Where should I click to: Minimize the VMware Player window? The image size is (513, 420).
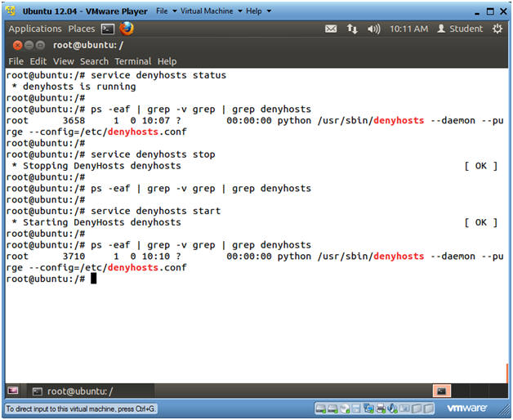(x=477, y=12)
